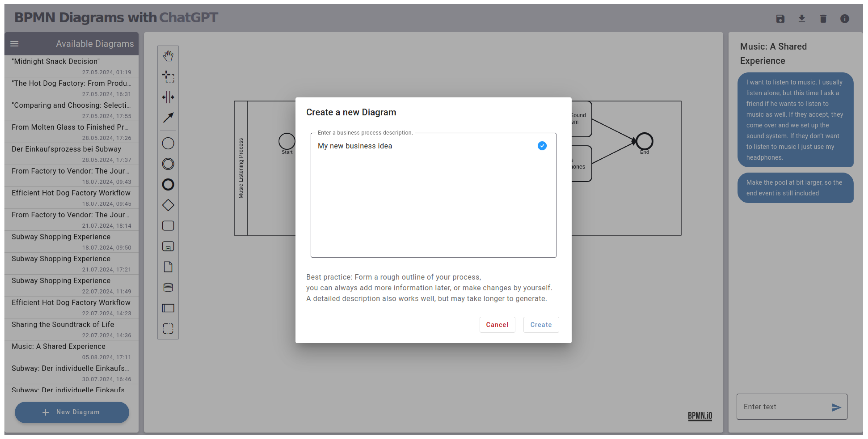Viewport: 868px width, 439px height.
Task: Add an end event from palette
Action: coord(168,184)
